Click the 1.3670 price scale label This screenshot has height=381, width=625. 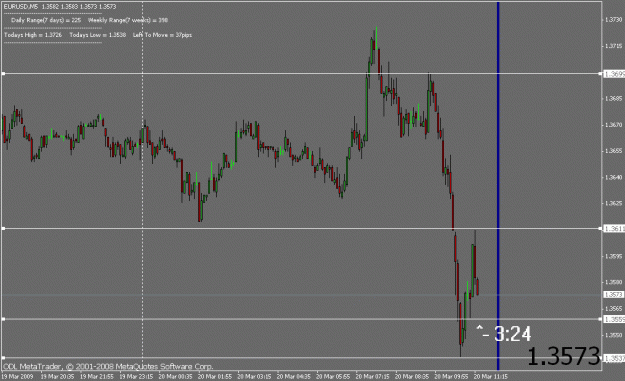click(x=613, y=125)
